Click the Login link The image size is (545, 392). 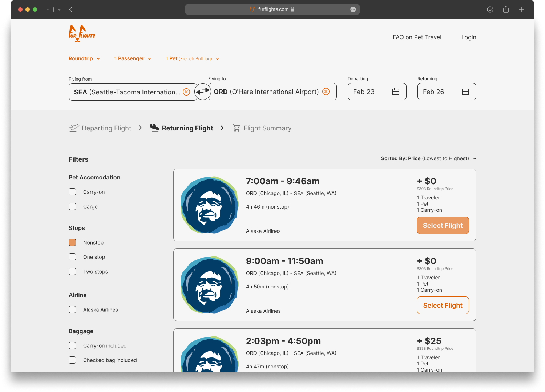[x=469, y=37]
